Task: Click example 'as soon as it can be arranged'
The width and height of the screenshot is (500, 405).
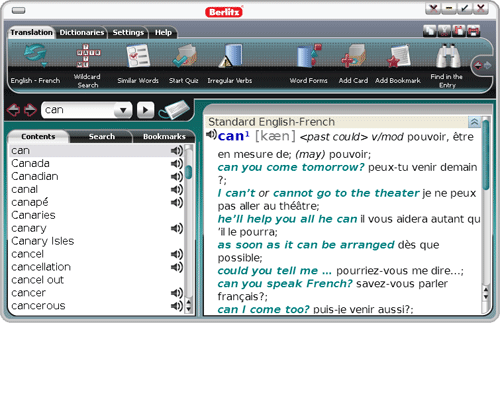Action: point(306,245)
